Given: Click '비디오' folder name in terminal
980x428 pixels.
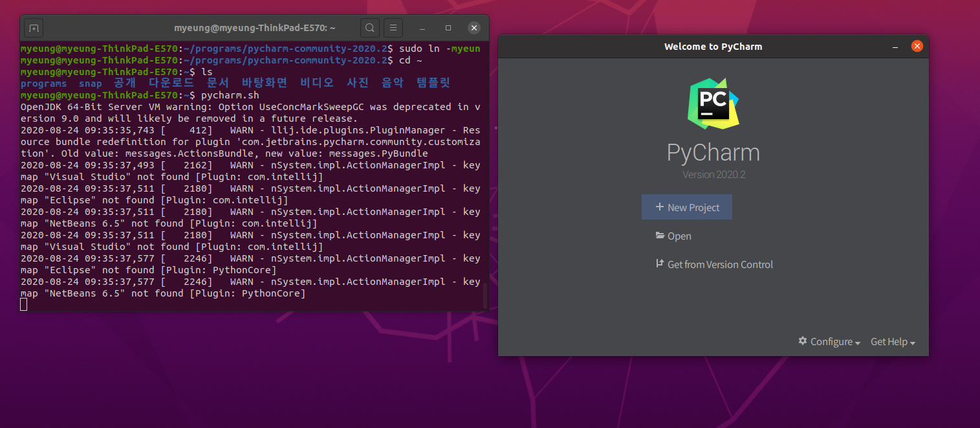Looking at the screenshot, I should pyautogui.click(x=317, y=83).
